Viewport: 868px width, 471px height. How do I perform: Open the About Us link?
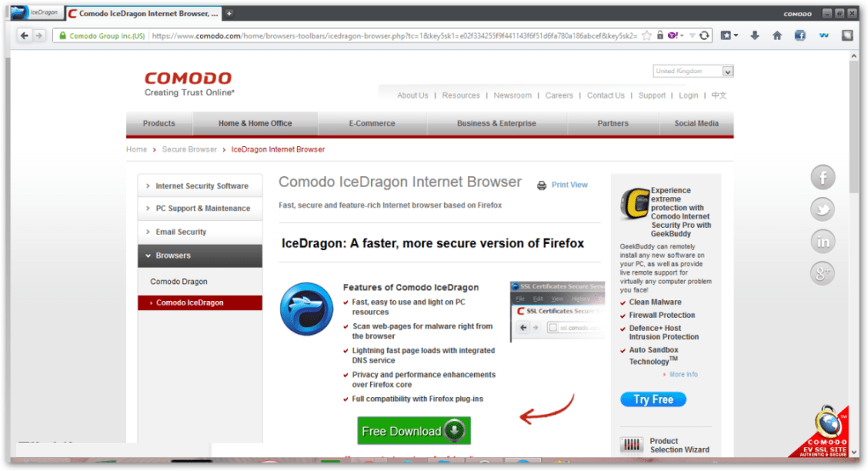[x=413, y=95]
